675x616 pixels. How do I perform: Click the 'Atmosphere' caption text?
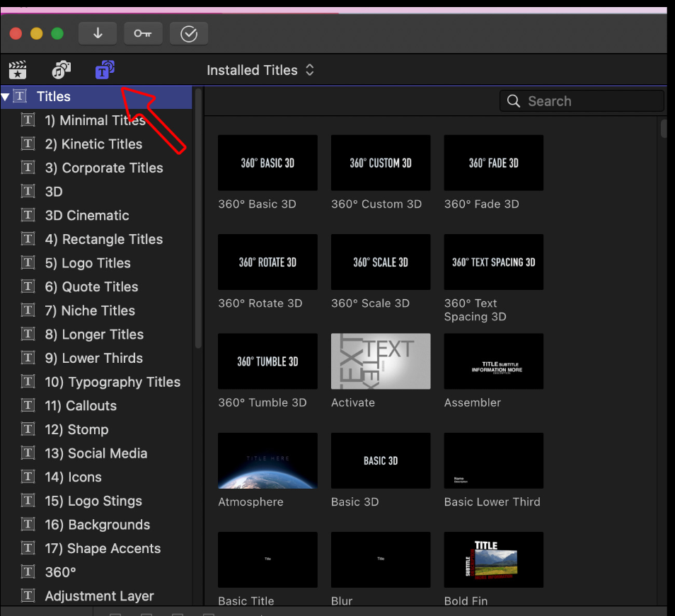[250, 502]
